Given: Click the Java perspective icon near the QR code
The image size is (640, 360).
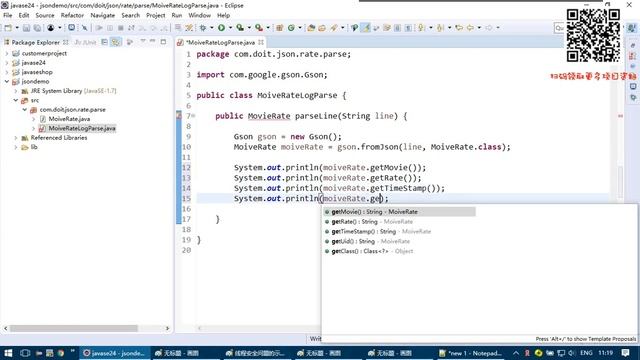Looking at the screenshot, I should tap(632, 28).
